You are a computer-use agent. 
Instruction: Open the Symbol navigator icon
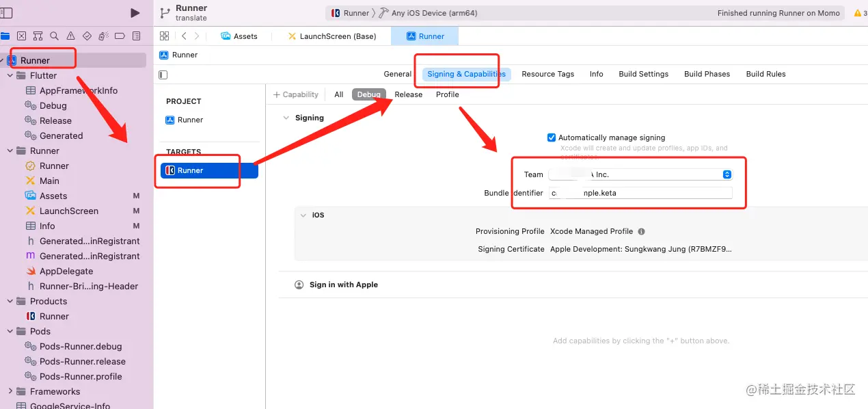38,36
